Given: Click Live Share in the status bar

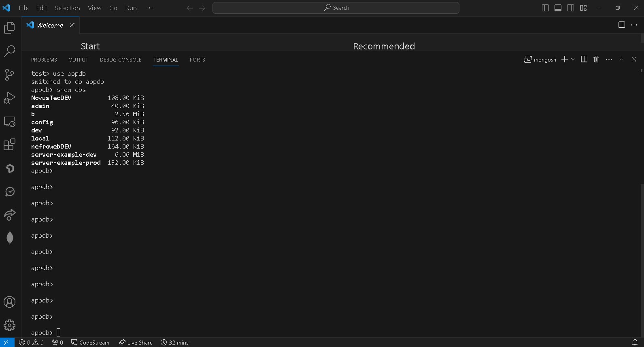Looking at the screenshot, I should (136, 343).
